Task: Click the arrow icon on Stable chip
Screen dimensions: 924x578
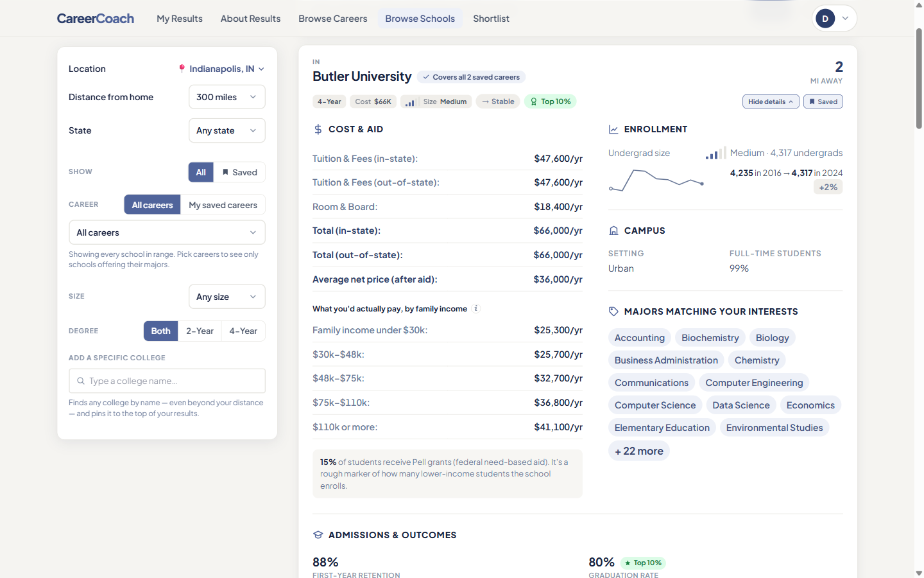Action: pos(486,101)
